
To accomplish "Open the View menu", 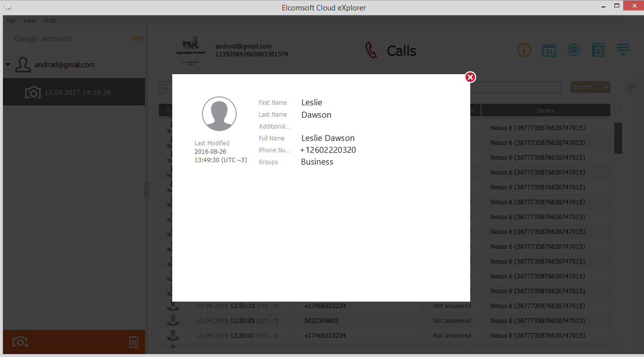I will [x=30, y=21].
